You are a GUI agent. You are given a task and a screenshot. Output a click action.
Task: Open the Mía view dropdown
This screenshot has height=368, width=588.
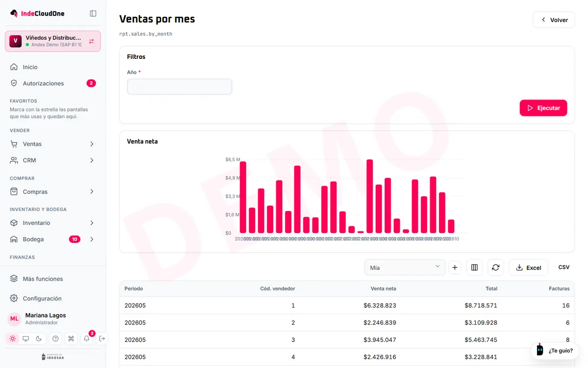click(405, 267)
